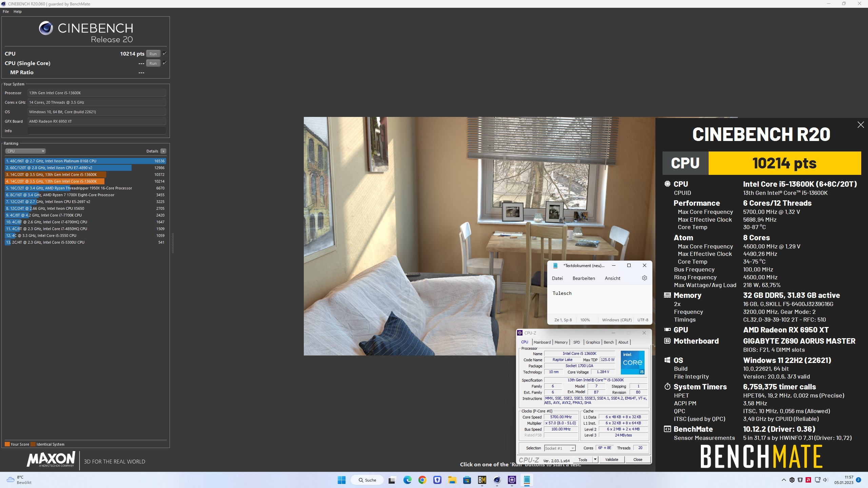
Task: Open the Windows Start menu
Action: tap(341, 480)
